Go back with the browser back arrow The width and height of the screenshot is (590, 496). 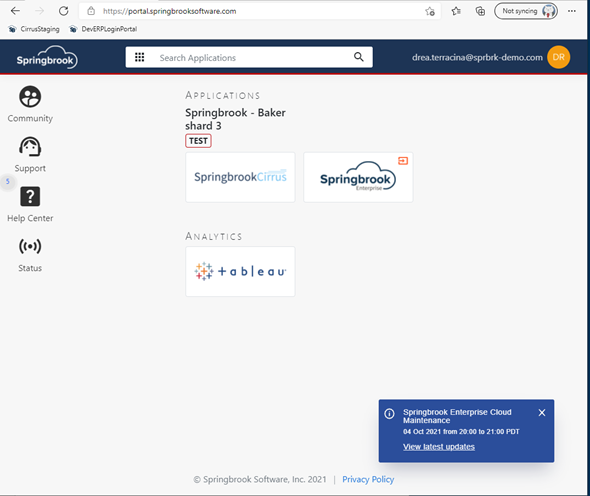pos(15,11)
